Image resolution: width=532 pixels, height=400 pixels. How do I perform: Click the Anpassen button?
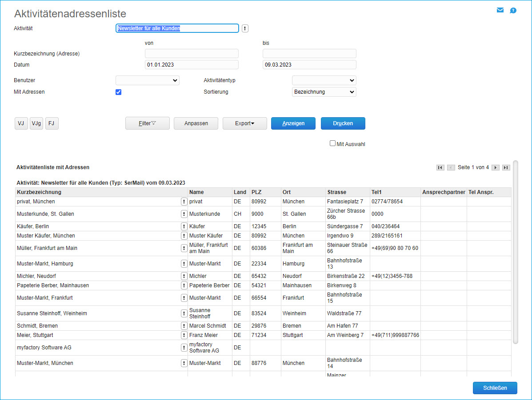[x=196, y=123]
